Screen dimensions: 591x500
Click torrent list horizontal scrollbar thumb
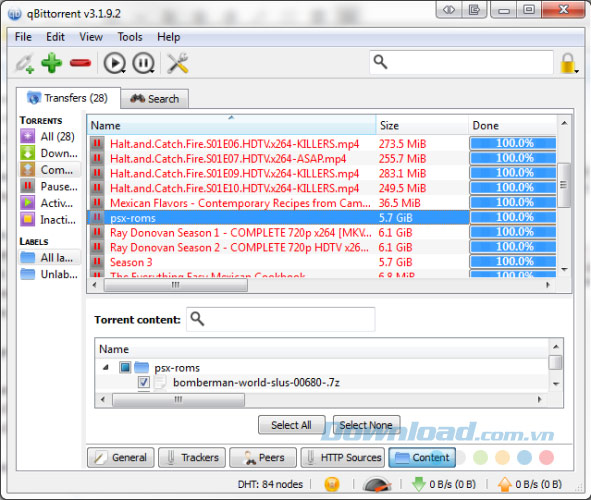coord(176,285)
